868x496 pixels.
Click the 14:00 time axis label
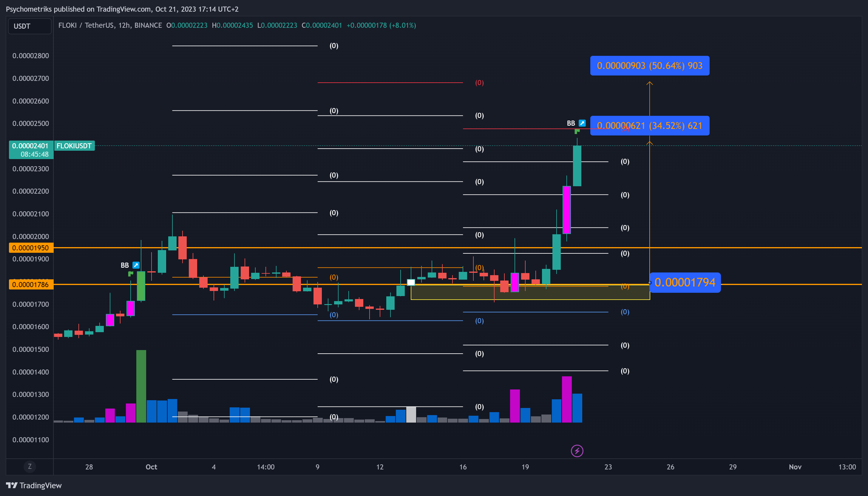tap(265, 467)
